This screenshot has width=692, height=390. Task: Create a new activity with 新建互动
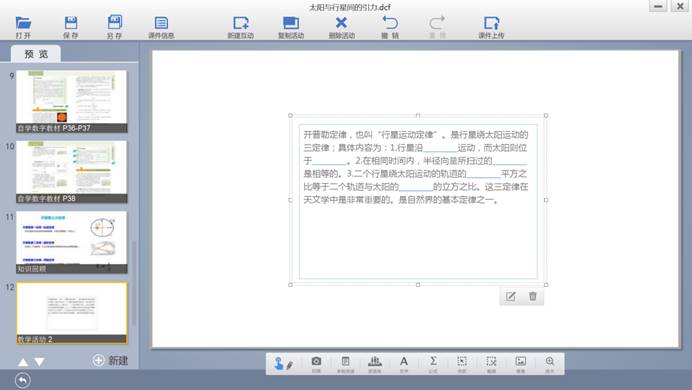[241, 27]
